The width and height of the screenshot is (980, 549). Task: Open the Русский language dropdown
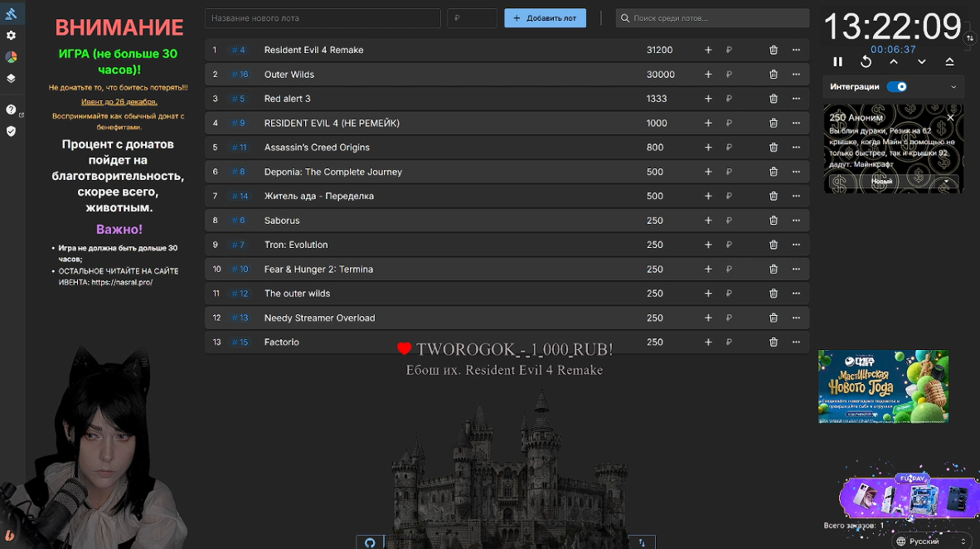tap(932, 542)
